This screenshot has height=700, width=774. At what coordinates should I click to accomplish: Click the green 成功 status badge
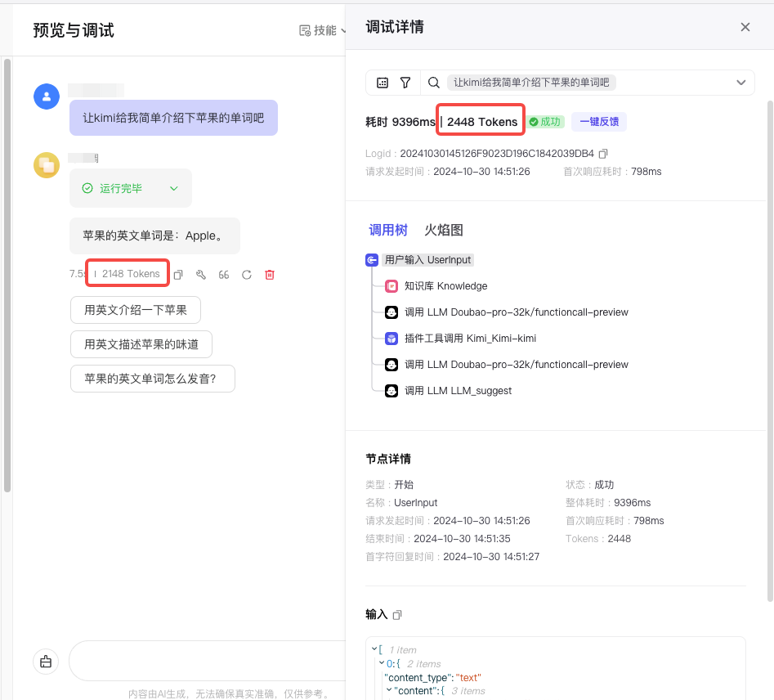545,122
